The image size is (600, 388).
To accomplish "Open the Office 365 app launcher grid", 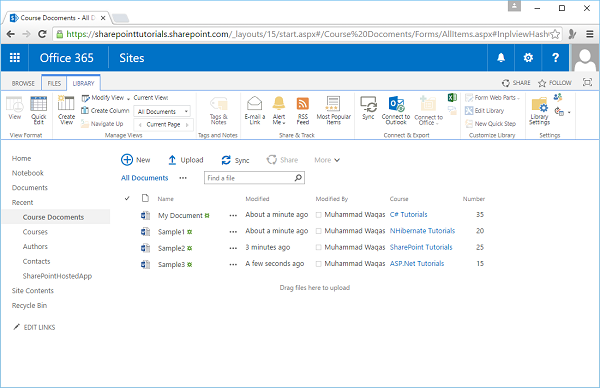I will click(x=15, y=58).
